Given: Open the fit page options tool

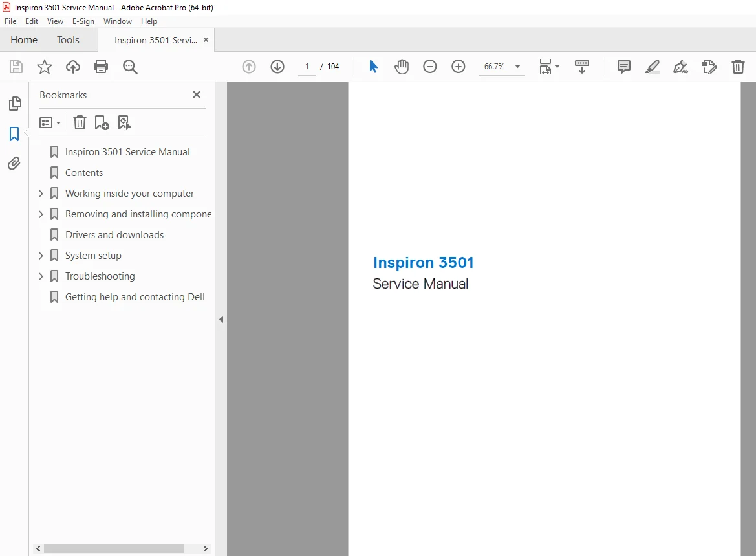Looking at the screenshot, I should [x=548, y=67].
